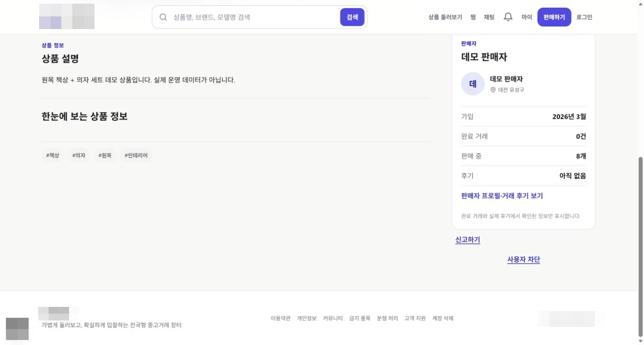Go to 찜 wishlist

473,17
